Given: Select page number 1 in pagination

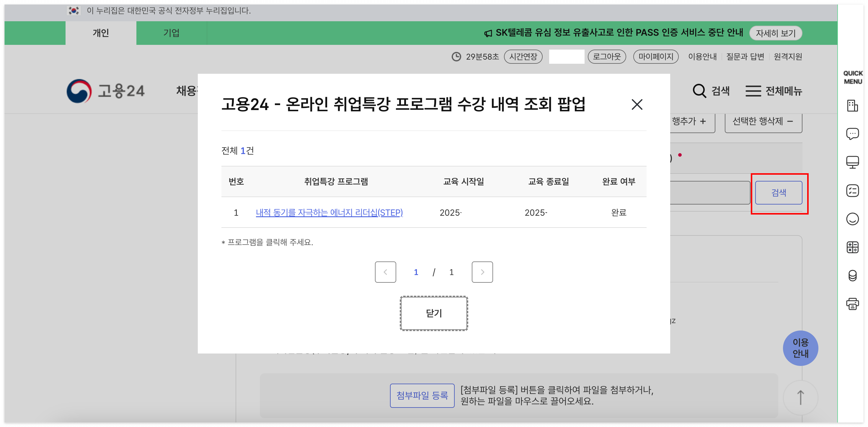Looking at the screenshot, I should (x=416, y=272).
